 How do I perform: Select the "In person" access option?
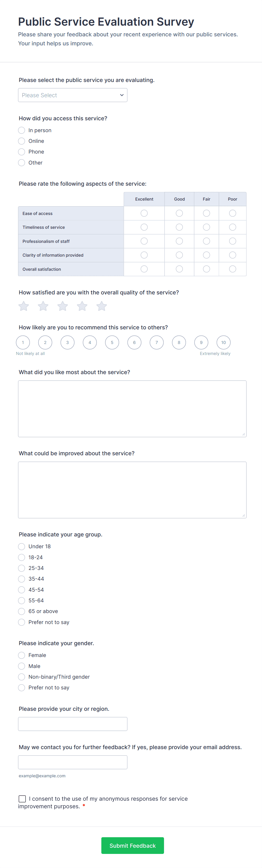[x=22, y=130]
